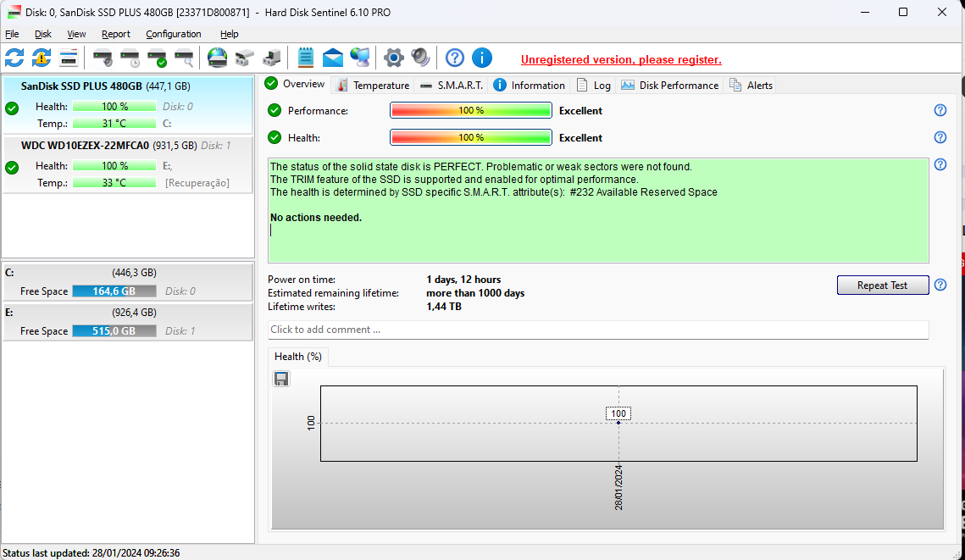This screenshot has width=965, height=560.
Task: Open the Disk menu
Action: pos(42,34)
